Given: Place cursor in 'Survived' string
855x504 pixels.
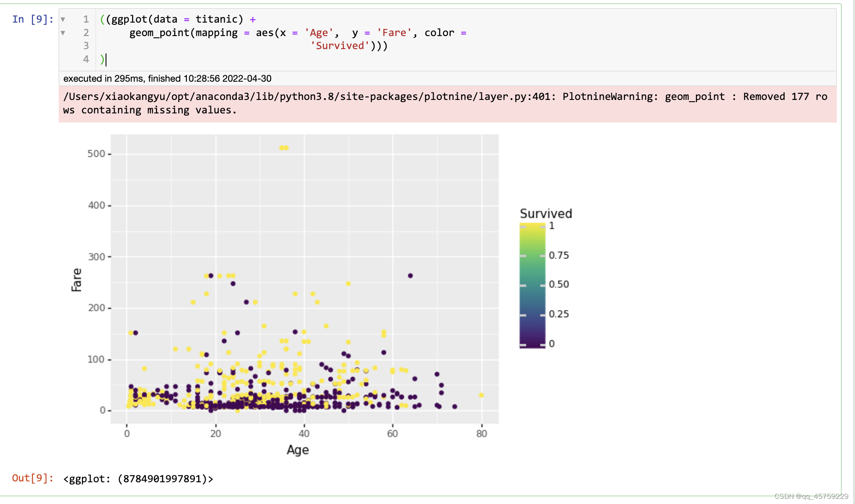Looking at the screenshot, I should [x=340, y=46].
